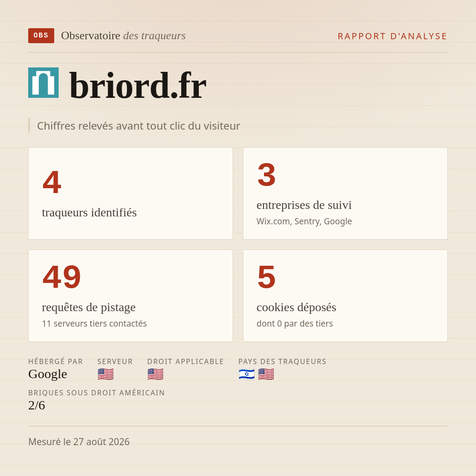Click the entreprises de suivi label
The width and height of the screenshot is (476, 476).
(304, 205)
